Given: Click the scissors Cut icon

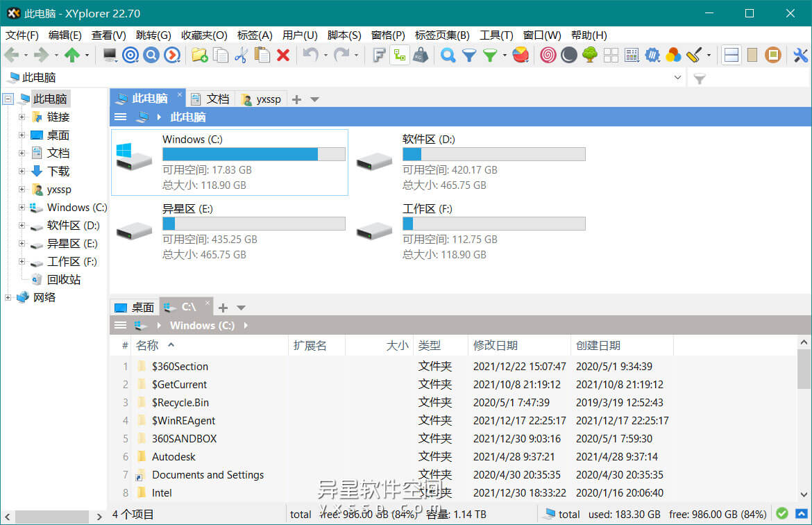Looking at the screenshot, I should pos(241,56).
